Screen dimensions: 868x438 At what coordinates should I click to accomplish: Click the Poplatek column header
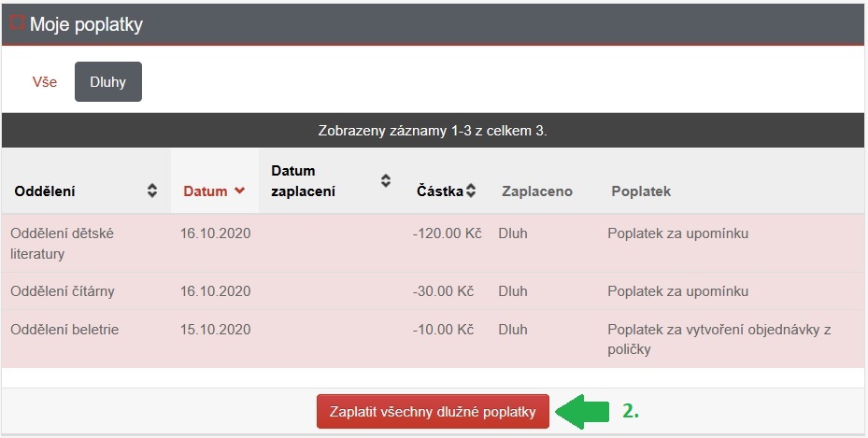click(x=641, y=191)
